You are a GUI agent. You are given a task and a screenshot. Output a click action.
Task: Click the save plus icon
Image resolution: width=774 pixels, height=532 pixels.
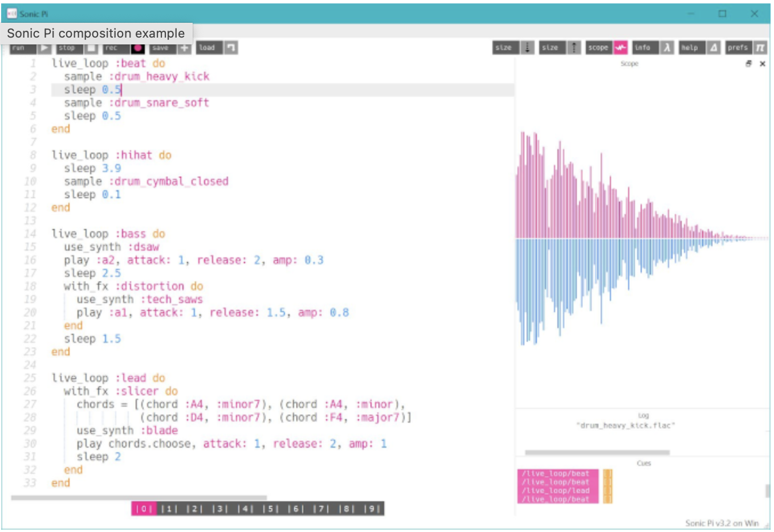185,48
